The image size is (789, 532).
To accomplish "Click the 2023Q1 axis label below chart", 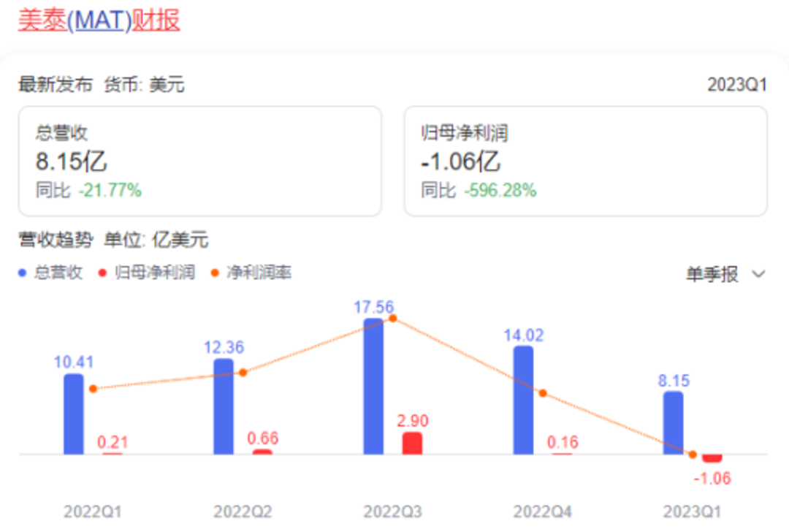I will point(693,512).
